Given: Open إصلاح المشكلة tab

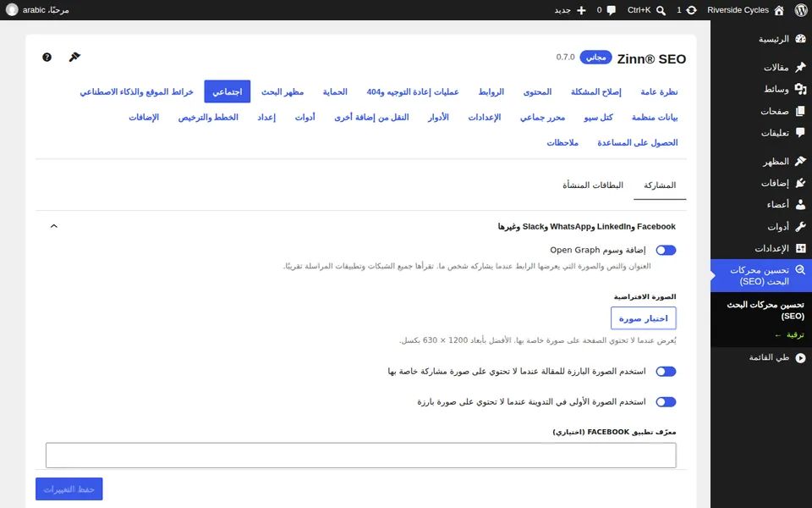Looking at the screenshot, I should (596, 91).
